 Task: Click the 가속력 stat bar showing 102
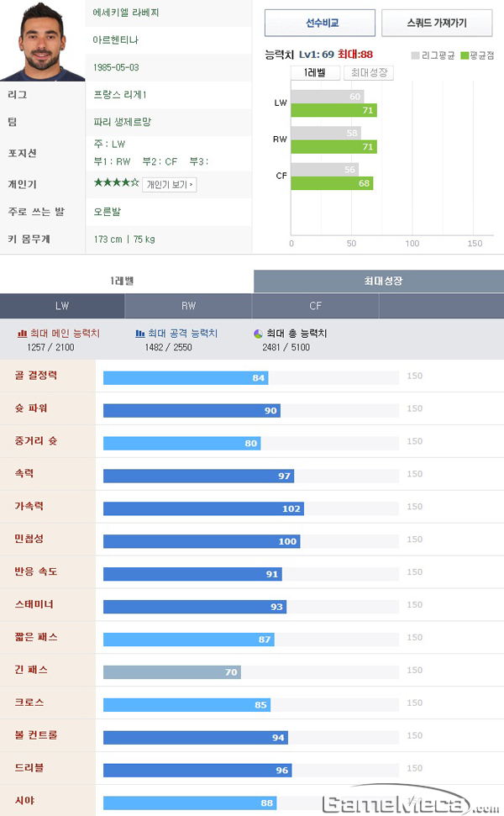click(203, 508)
